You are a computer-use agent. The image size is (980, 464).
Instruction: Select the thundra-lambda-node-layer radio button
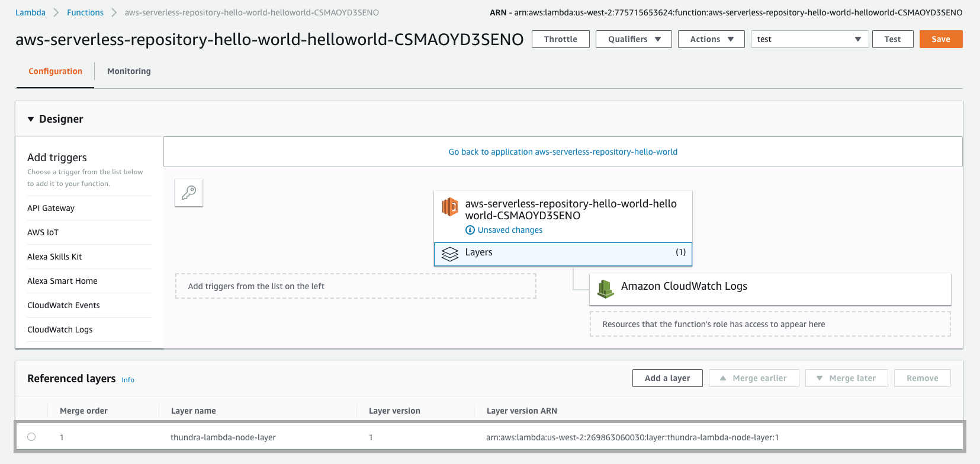[x=31, y=437]
